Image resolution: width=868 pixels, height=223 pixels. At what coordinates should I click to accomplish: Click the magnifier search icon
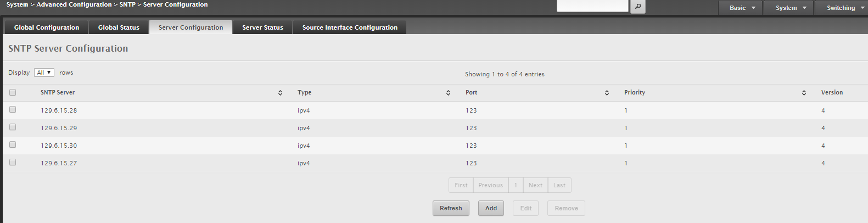(x=637, y=7)
